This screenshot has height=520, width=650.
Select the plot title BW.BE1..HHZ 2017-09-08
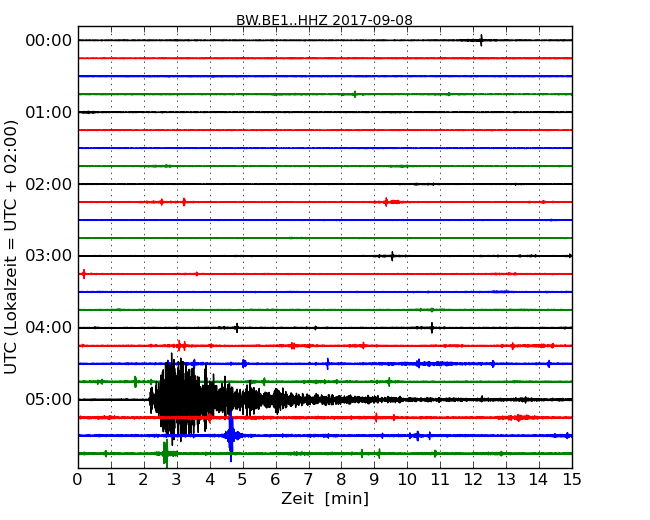pyautogui.click(x=324, y=20)
